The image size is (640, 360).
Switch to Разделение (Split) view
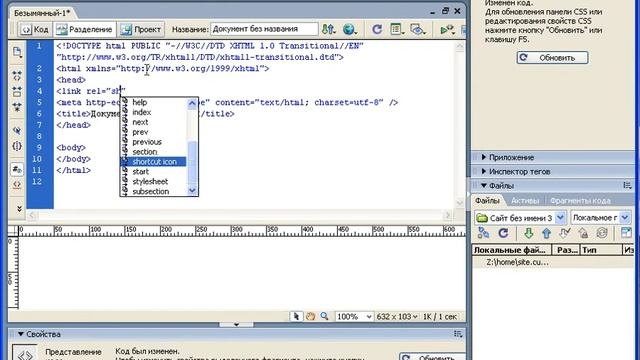pyautogui.click(x=84, y=29)
